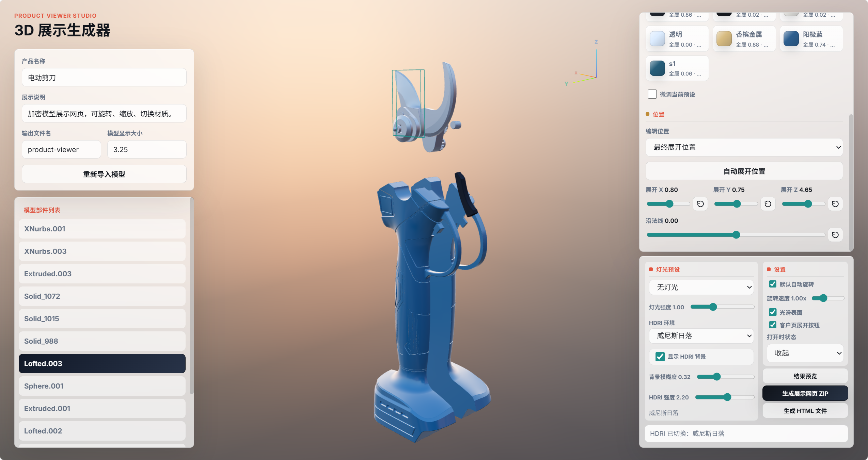The image size is (868, 460).
Task: Pick Solid_1072 from the model parts list
Action: [x=102, y=296]
